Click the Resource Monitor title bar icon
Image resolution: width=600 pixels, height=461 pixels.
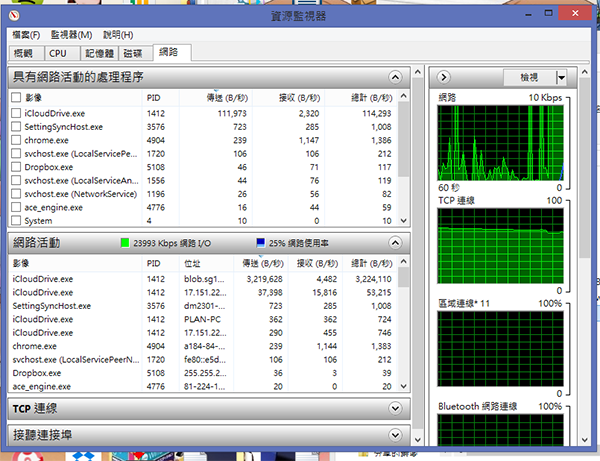coord(13,16)
